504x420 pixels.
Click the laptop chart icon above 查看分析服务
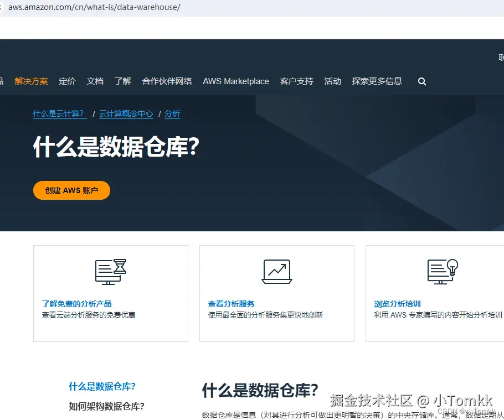tap(276, 272)
